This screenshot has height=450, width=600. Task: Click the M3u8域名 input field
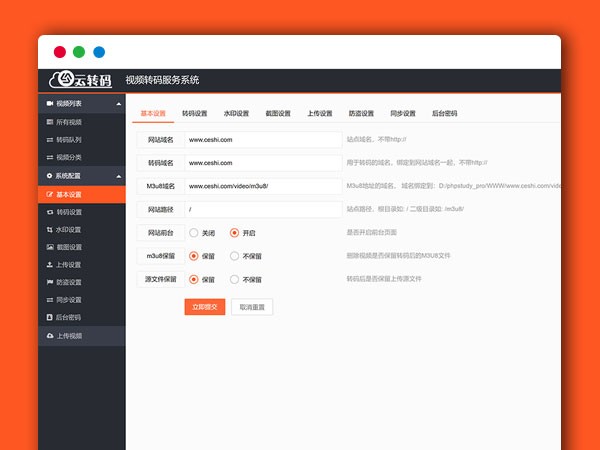263,186
